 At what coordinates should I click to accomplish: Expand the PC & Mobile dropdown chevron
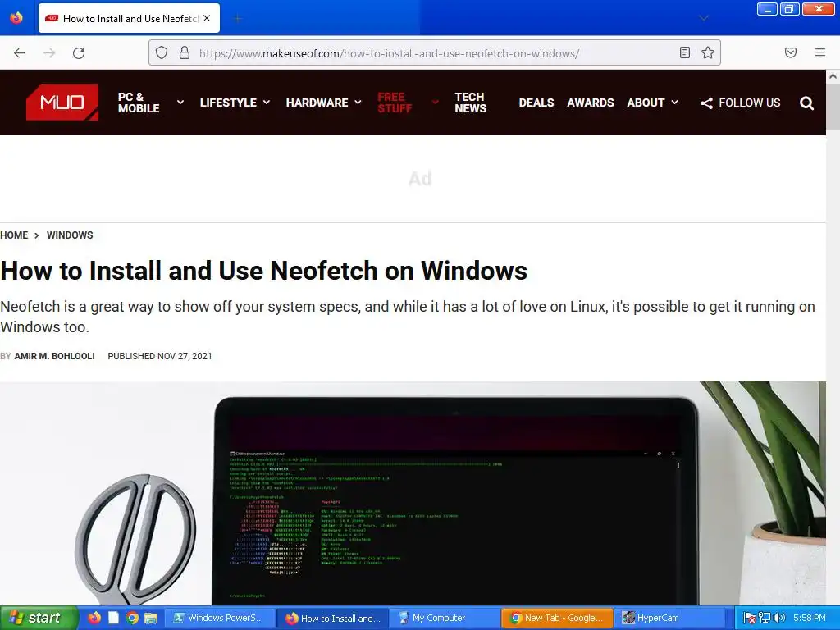tap(180, 102)
